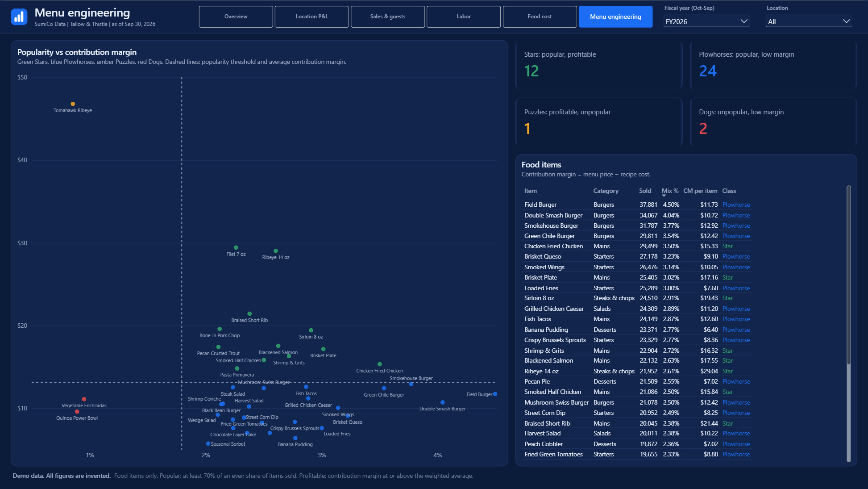Select the Quinoa Power Bowl point
The image size is (868, 489).
(77, 412)
